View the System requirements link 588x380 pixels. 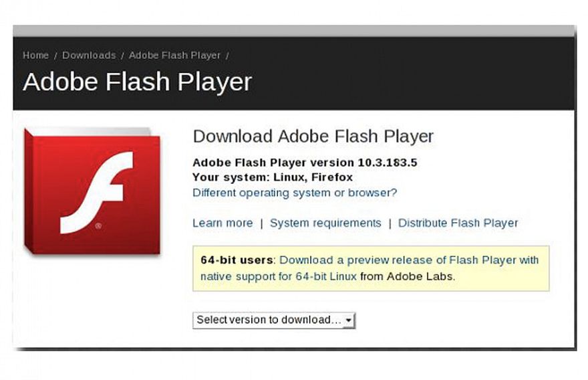tap(325, 223)
